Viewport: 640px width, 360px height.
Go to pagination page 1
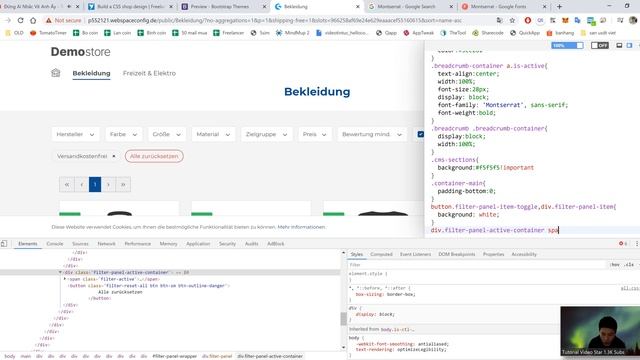pyautogui.click(x=95, y=184)
